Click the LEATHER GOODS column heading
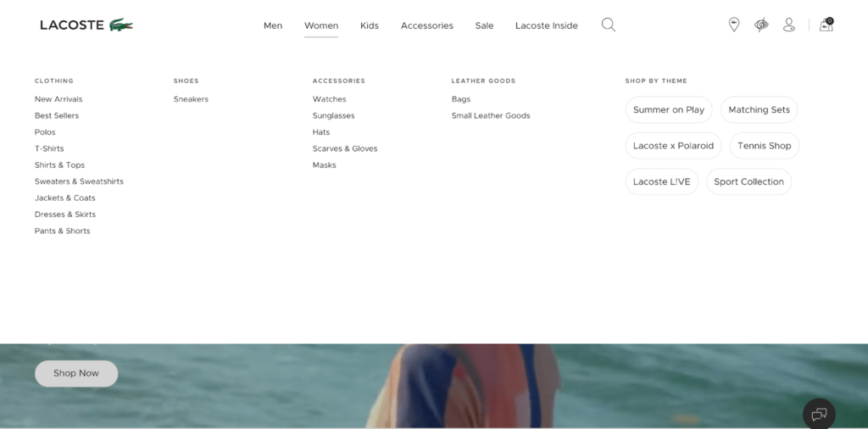 click(483, 81)
